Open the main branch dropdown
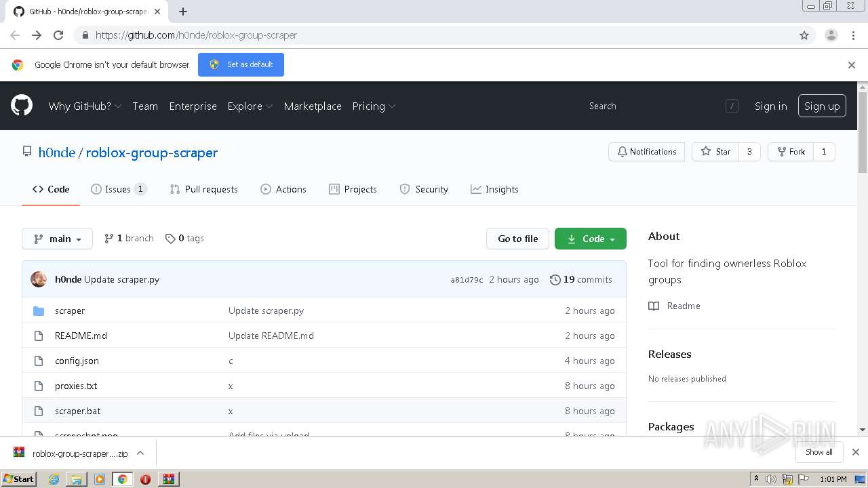 [x=57, y=239]
